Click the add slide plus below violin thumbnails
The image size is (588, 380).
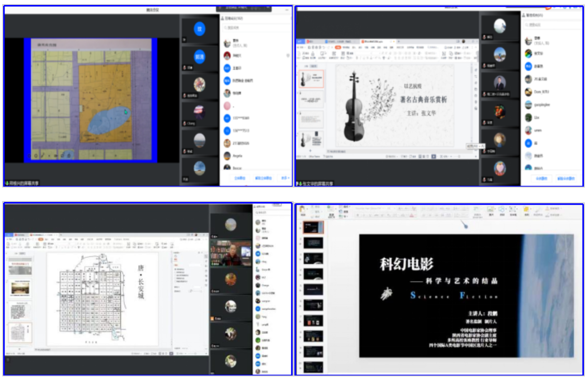pos(310,150)
